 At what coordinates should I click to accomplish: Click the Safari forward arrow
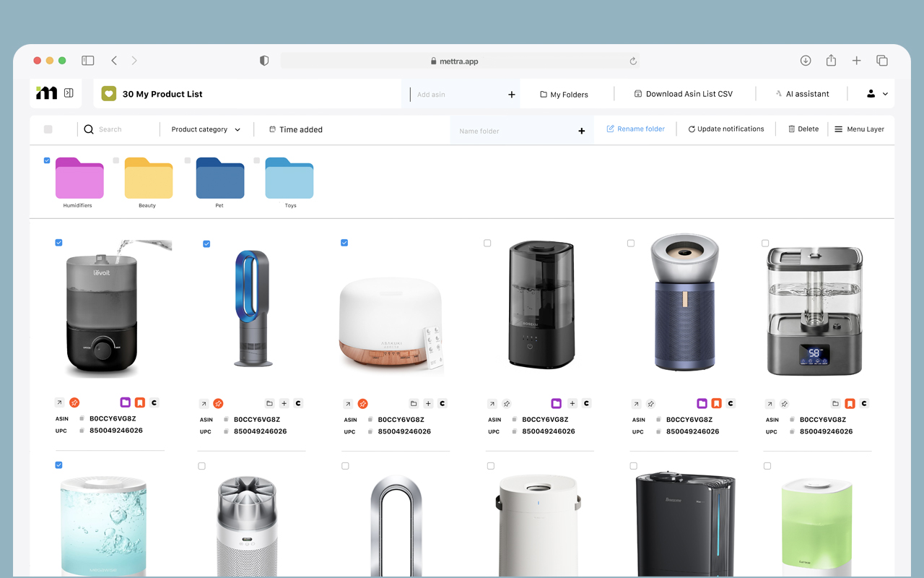click(x=134, y=61)
